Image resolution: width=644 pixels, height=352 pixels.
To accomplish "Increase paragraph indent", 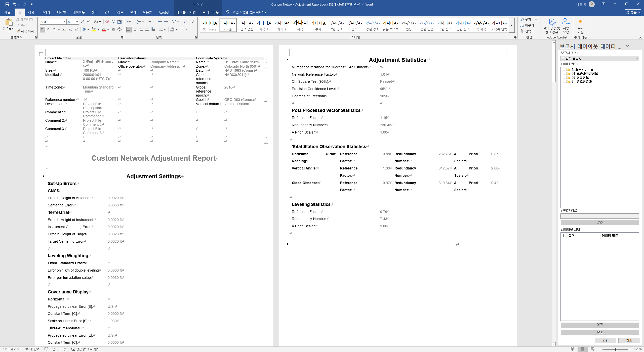I will (x=166, y=22).
